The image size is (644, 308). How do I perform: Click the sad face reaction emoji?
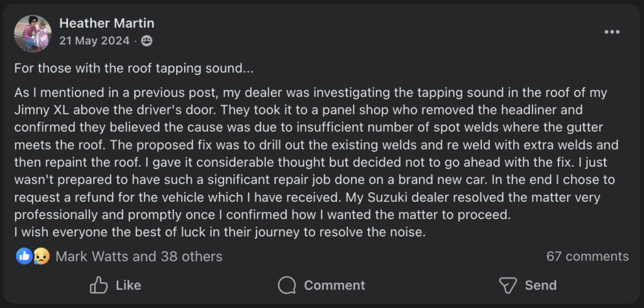pyautogui.click(x=42, y=256)
